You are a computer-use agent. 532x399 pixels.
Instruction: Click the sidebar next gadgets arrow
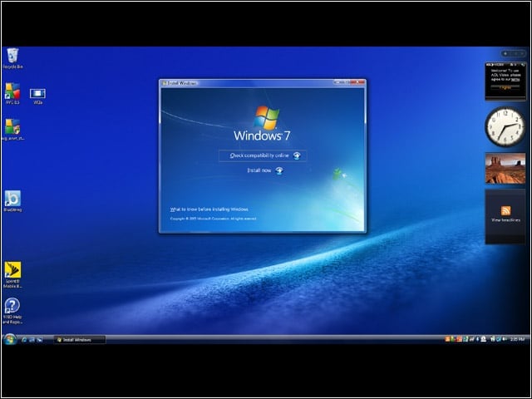[523, 53]
